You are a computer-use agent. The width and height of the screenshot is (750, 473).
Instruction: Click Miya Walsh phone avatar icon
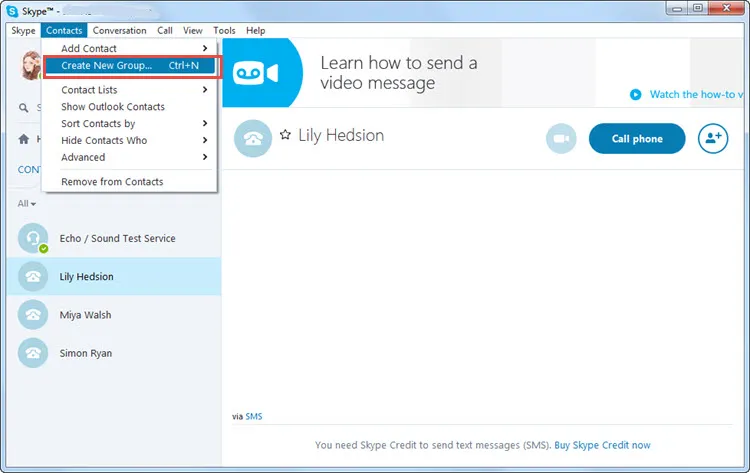pyautogui.click(x=33, y=315)
